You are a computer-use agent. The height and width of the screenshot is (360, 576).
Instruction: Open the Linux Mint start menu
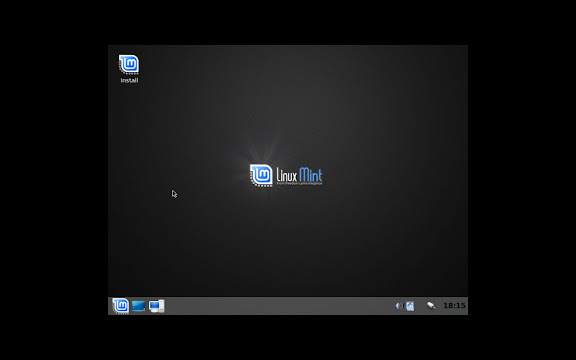[x=120, y=306]
